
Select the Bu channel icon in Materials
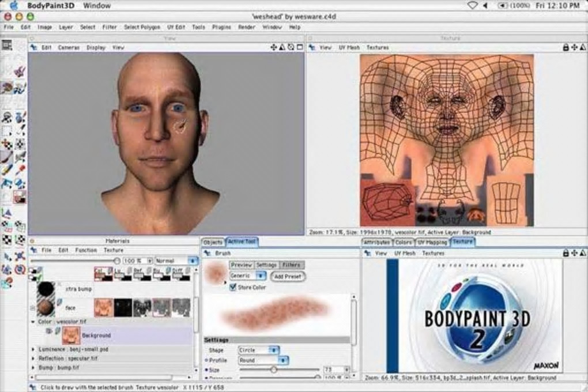[x=161, y=274]
